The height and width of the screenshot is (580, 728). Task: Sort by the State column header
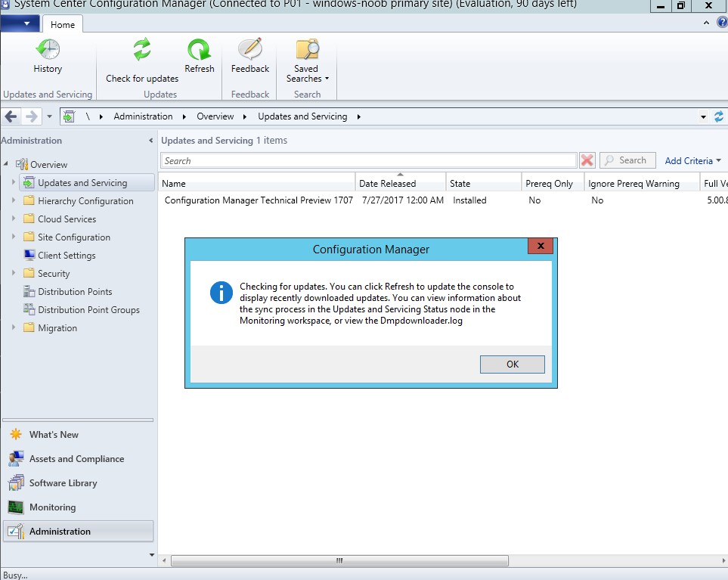tap(484, 184)
